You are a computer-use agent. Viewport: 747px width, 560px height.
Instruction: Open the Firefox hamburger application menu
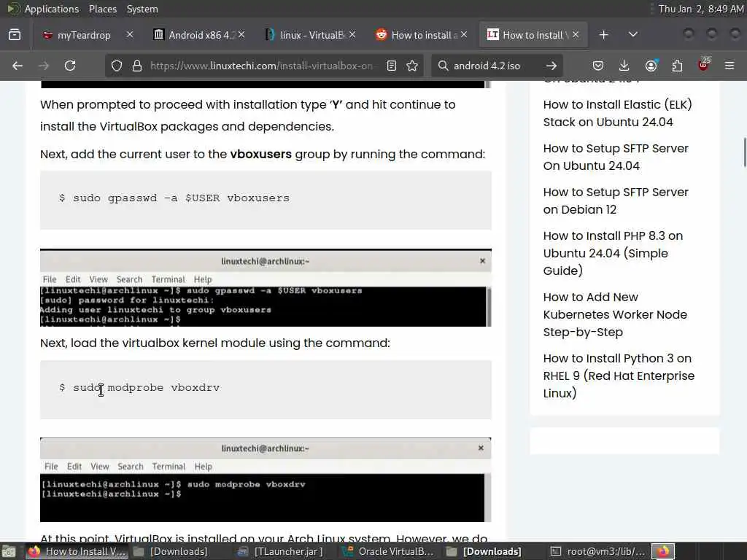tap(729, 66)
